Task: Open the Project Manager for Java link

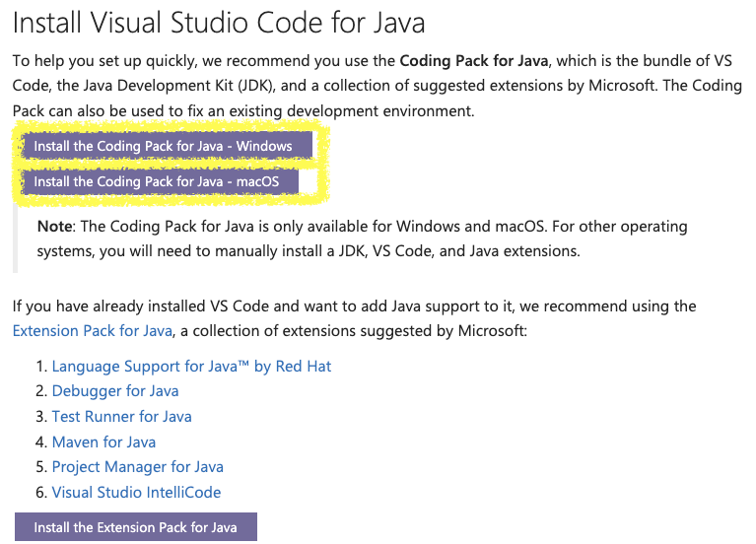Action: (x=137, y=467)
